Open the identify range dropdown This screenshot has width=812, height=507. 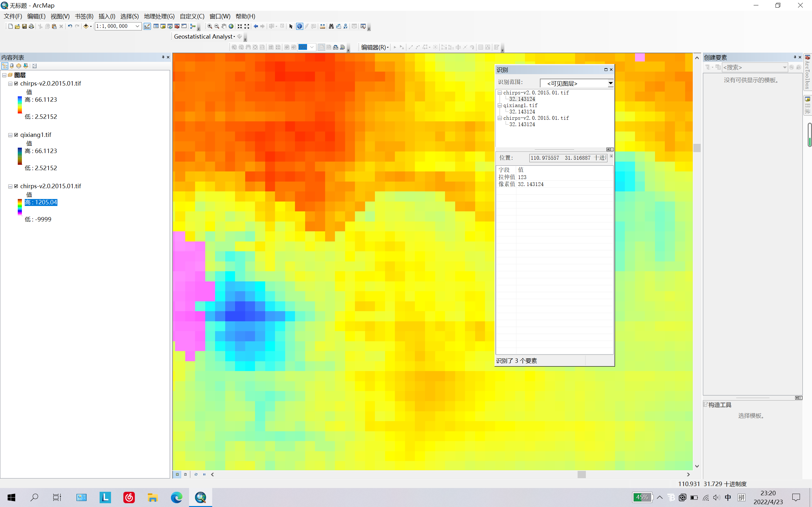610,83
